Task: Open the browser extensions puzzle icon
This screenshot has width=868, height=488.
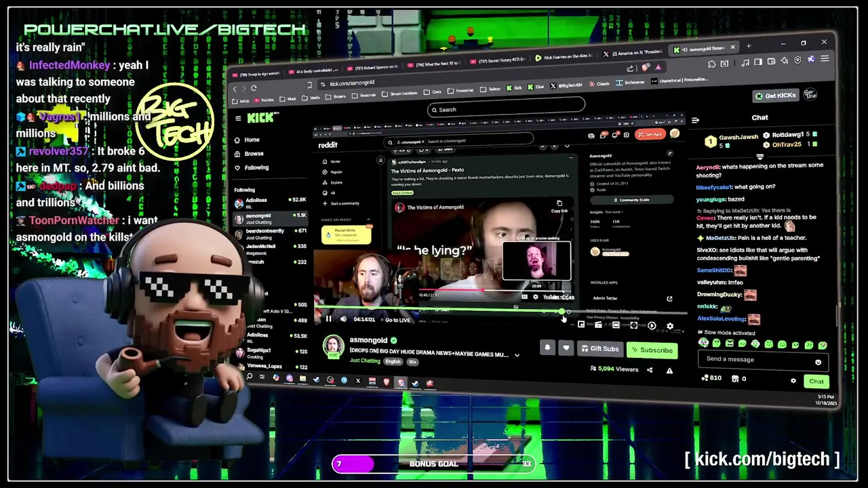Action: [711, 64]
